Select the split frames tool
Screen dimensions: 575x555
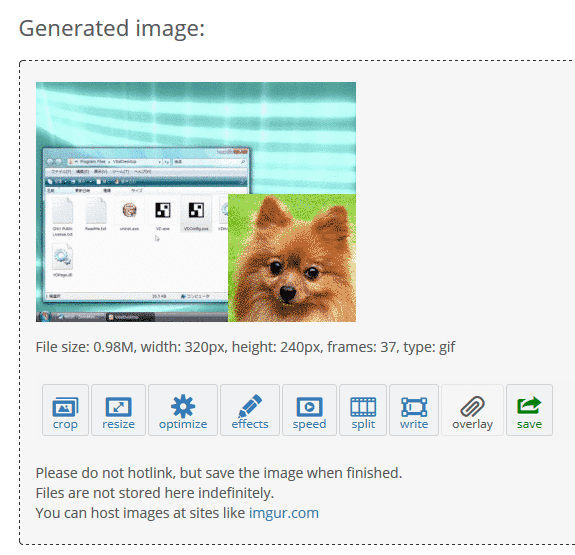[x=363, y=410]
